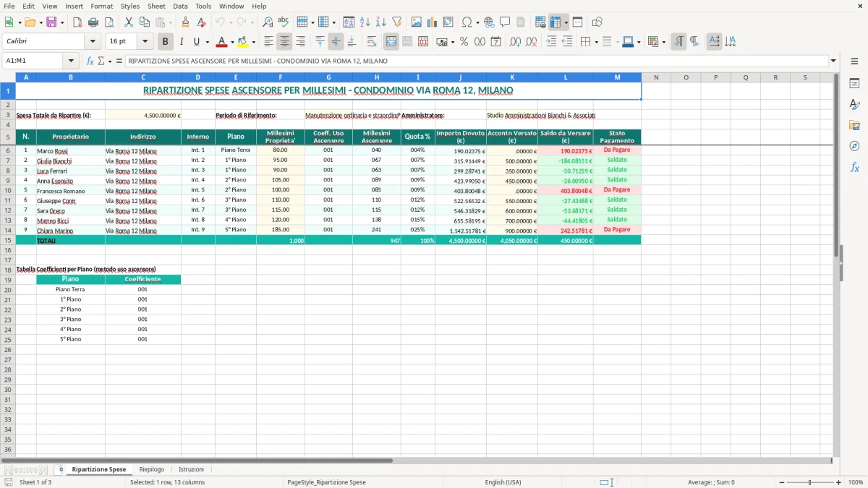
Task: Click the Insert Hyperlink icon
Action: point(489,22)
